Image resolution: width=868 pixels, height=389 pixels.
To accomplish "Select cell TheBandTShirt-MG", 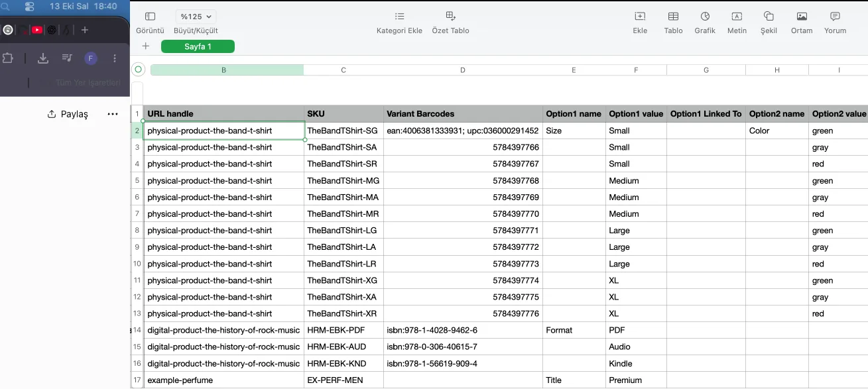I will (343, 180).
